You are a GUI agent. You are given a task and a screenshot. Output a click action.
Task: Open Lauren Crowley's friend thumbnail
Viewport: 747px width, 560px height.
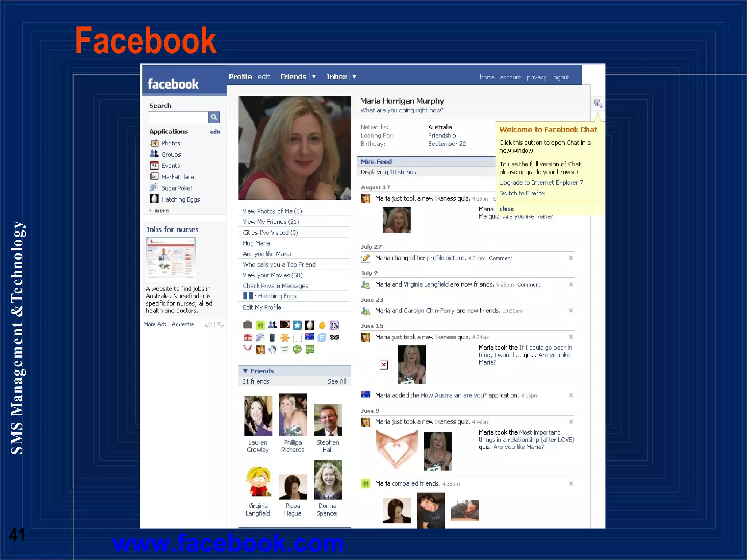258,416
